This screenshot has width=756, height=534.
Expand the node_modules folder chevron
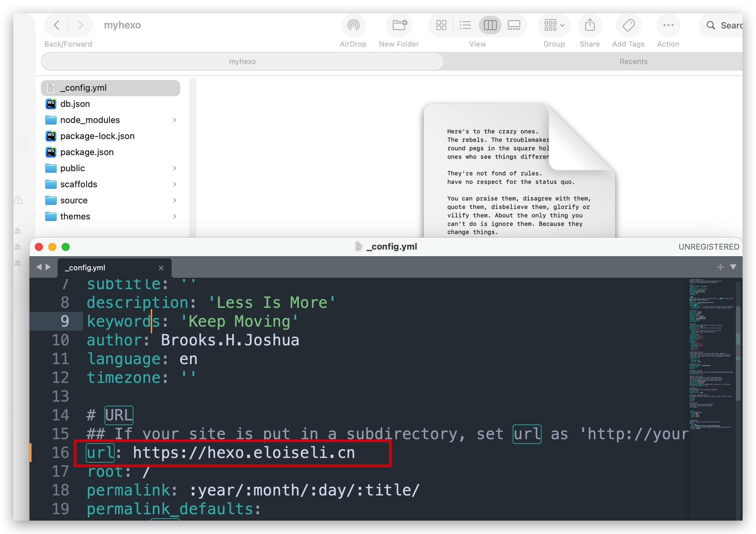pos(175,120)
